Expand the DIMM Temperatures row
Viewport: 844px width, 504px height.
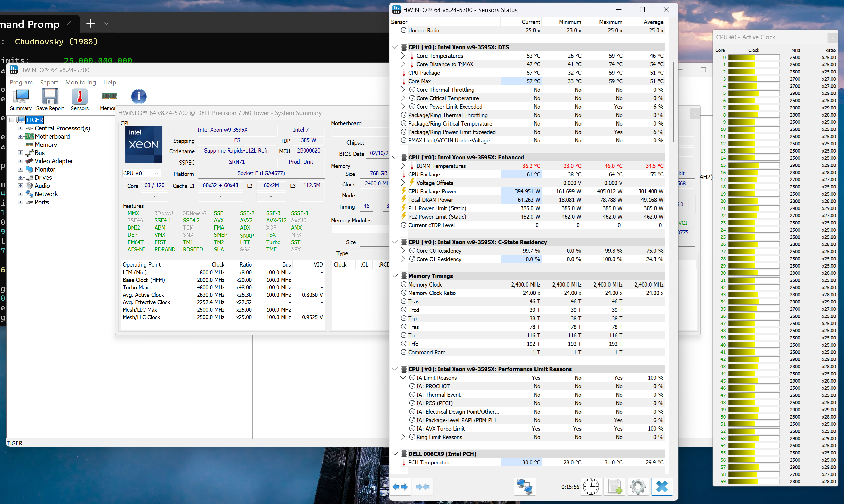(403, 166)
